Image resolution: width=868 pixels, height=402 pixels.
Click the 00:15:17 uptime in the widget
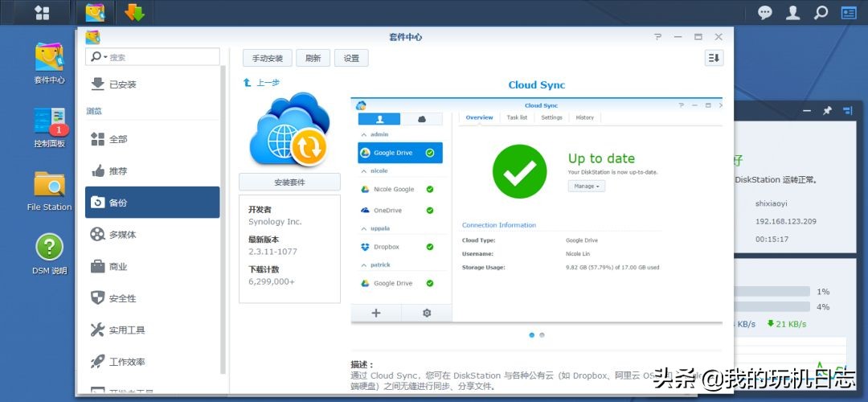[772, 240]
